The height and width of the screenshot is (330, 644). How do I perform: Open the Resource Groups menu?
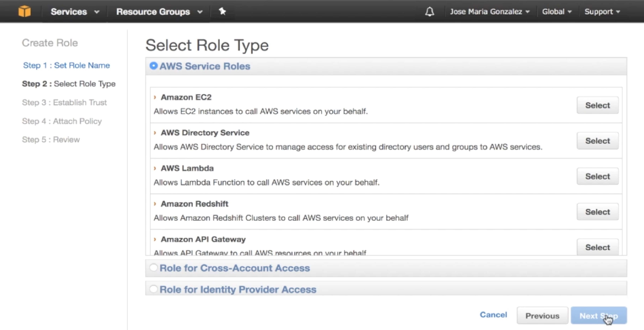159,12
